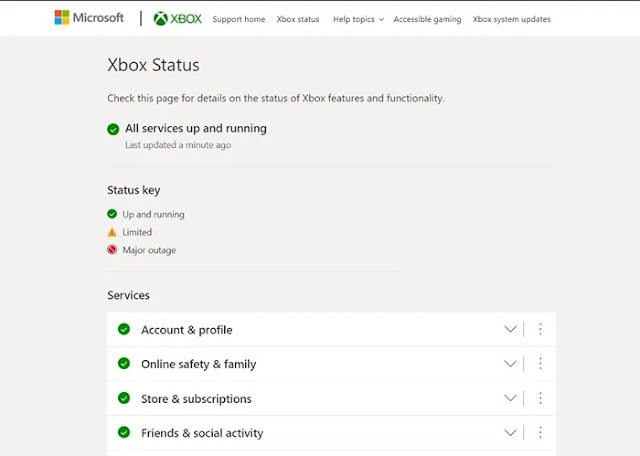Image resolution: width=640 pixels, height=456 pixels.
Task: Open Xbox system updates page
Action: coord(511,19)
